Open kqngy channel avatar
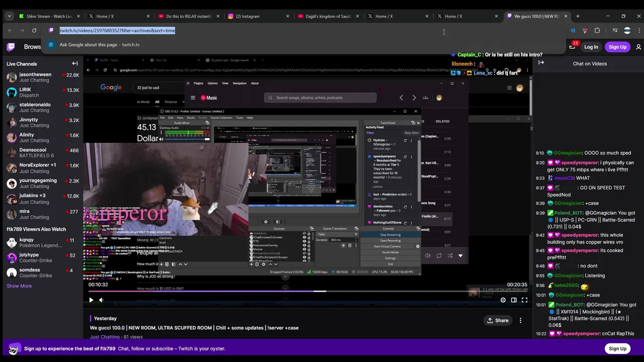The height and width of the screenshot is (362, 644). pos(12,243)
